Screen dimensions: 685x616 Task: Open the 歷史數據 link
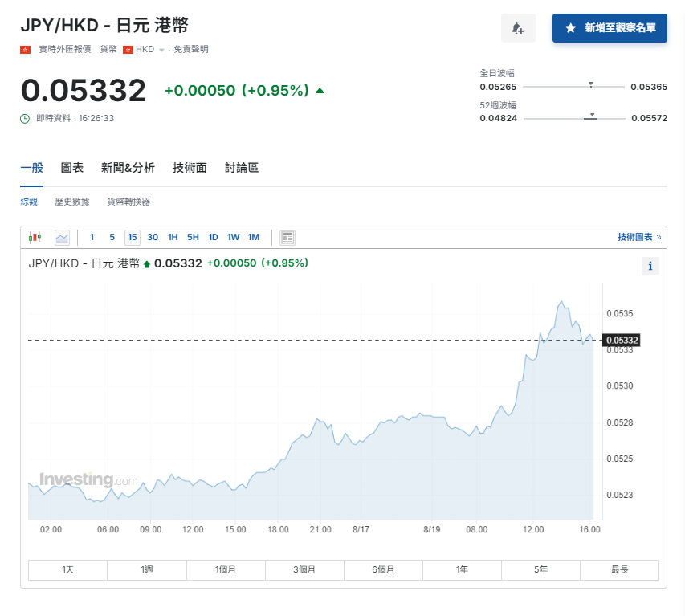coord(72,202)
